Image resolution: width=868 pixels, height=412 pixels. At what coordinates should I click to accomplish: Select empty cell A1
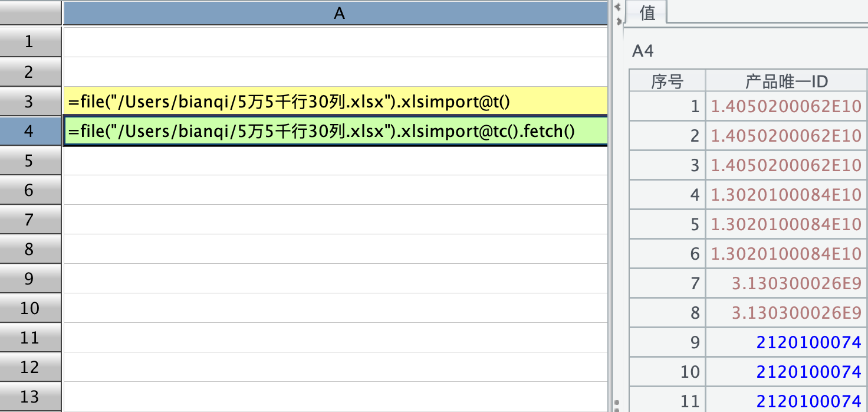pyautogui.click(x=335, y=42)
